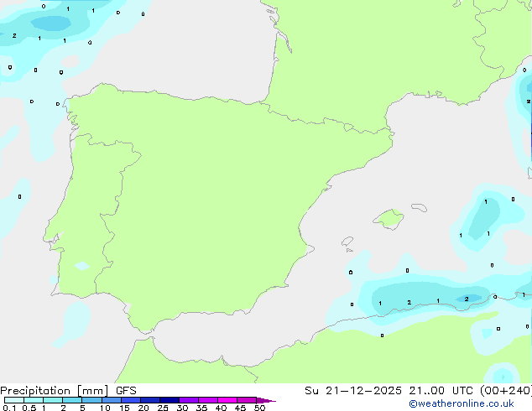Pick the 40–45 mm magenta legend swatch
This screenshot has height=411, width=532.
click(227, 400)
